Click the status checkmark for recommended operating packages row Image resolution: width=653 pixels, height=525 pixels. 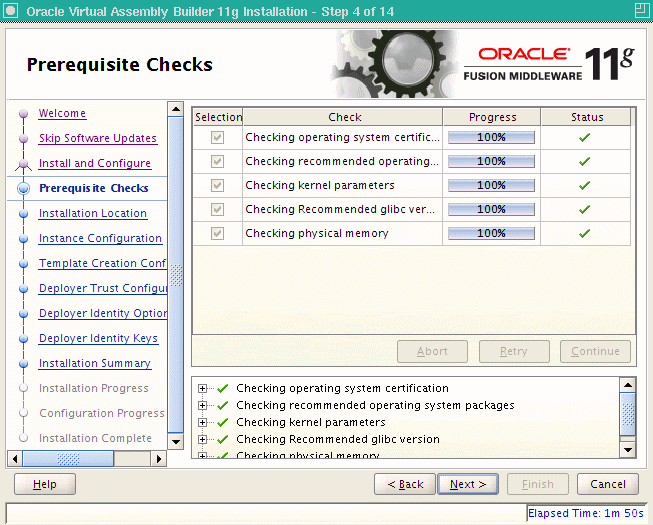pos(585,161)
